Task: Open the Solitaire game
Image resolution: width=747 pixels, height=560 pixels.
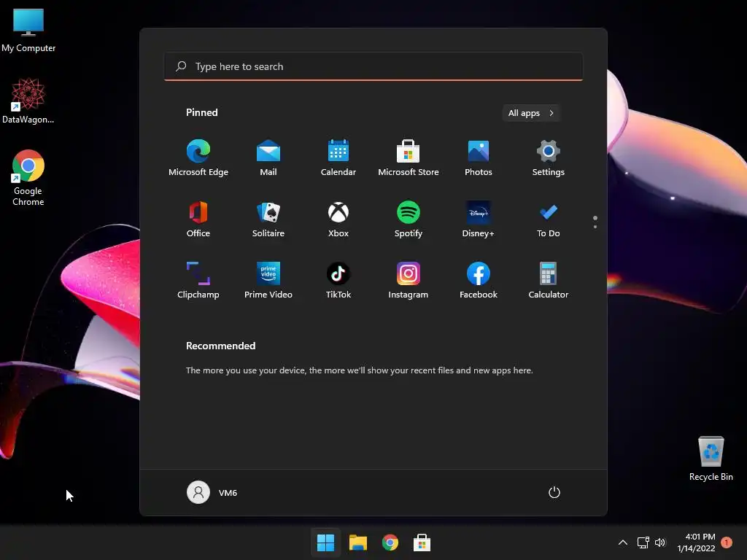Action: [268, 219]
